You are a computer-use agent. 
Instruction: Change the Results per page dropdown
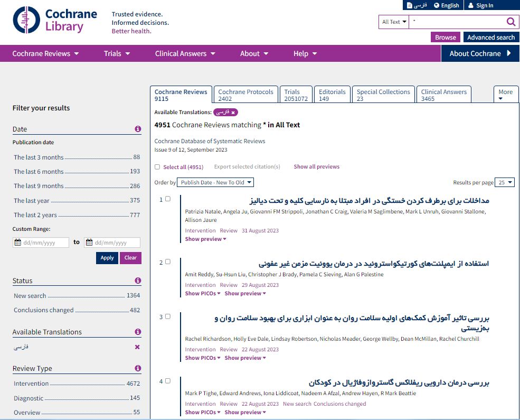505,182
